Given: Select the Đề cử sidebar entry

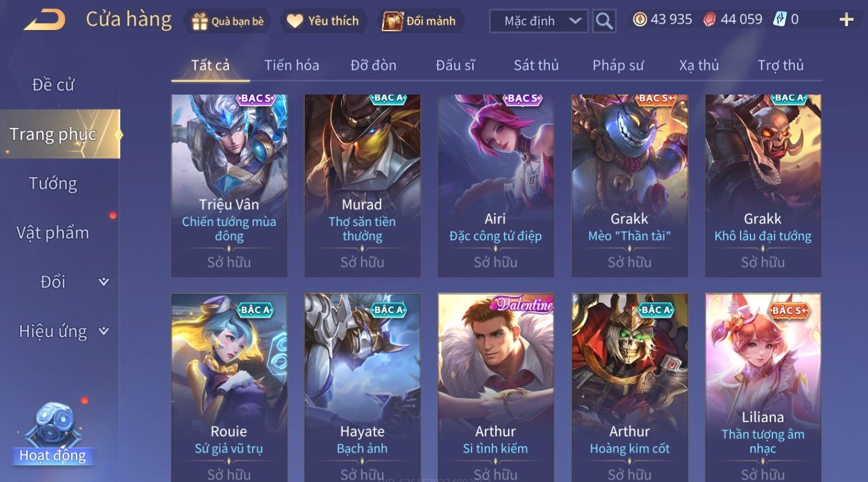Looking at the screenshot, I should (x=53, y=85).
